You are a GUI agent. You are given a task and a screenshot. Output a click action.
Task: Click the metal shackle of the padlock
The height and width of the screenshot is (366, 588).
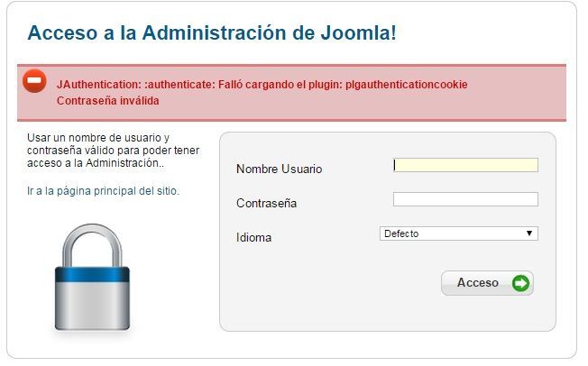[92, 245]
